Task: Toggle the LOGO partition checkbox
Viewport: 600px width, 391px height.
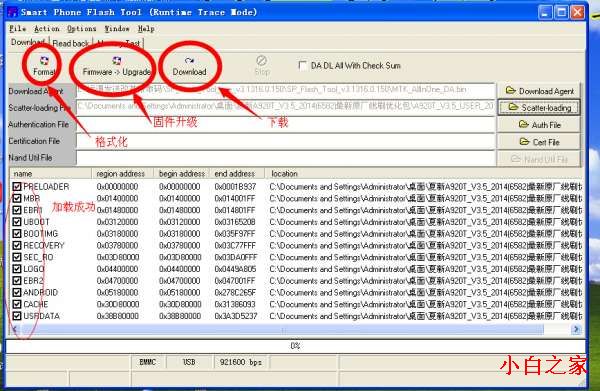Action: pos(16,269)
